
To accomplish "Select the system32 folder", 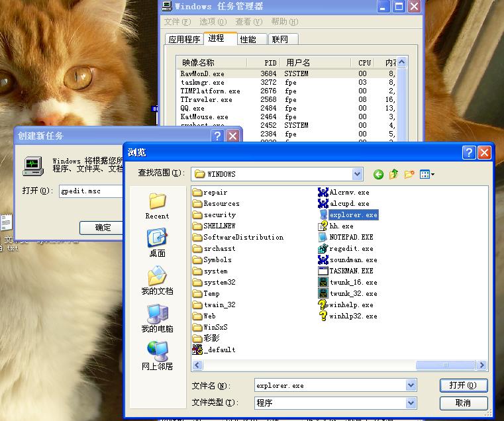I will click(x=214, y=282).
